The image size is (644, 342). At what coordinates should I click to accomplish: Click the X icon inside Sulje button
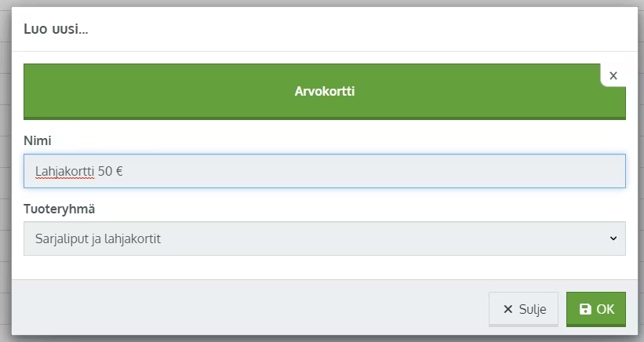point(508,309)
